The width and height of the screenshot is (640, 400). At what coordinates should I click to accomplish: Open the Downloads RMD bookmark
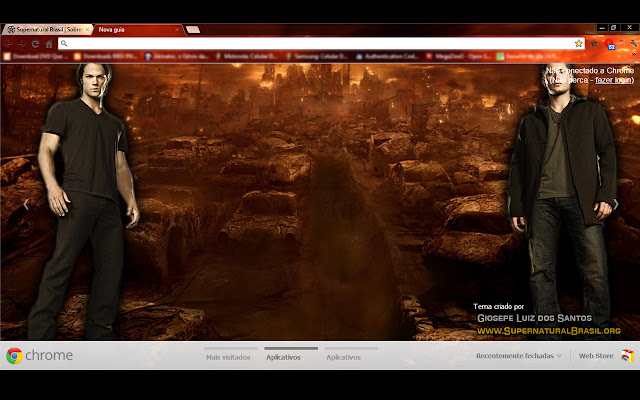(x=106, y=56)
